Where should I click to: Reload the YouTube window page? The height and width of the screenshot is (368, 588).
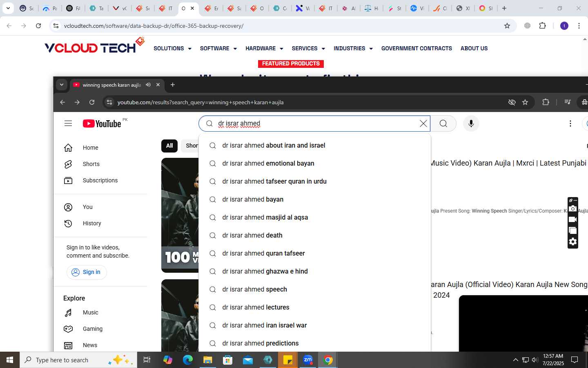[x=92, y=102]
